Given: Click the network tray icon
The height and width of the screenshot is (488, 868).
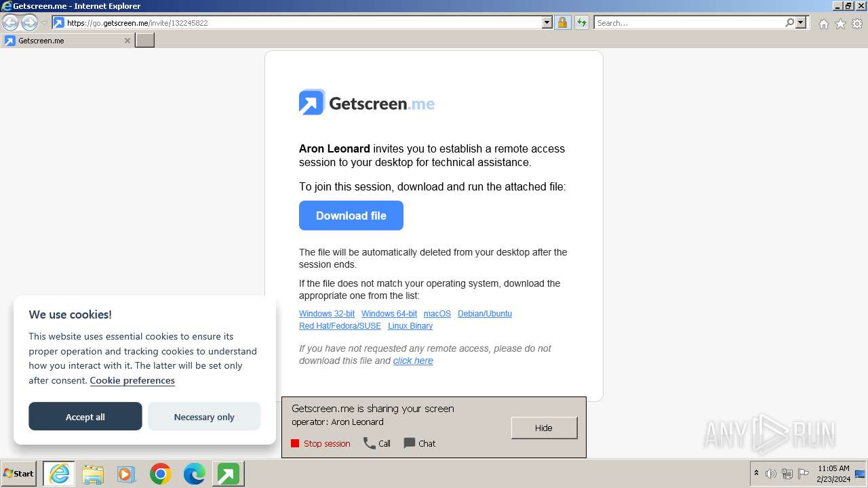Looking at the screenshot, I should (x=787, y=474).
